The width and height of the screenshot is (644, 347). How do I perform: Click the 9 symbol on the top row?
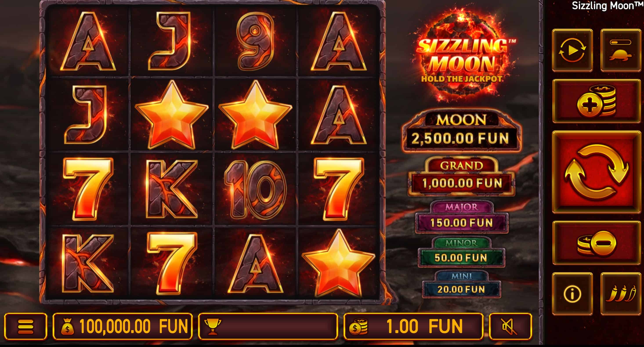[255, 41]
